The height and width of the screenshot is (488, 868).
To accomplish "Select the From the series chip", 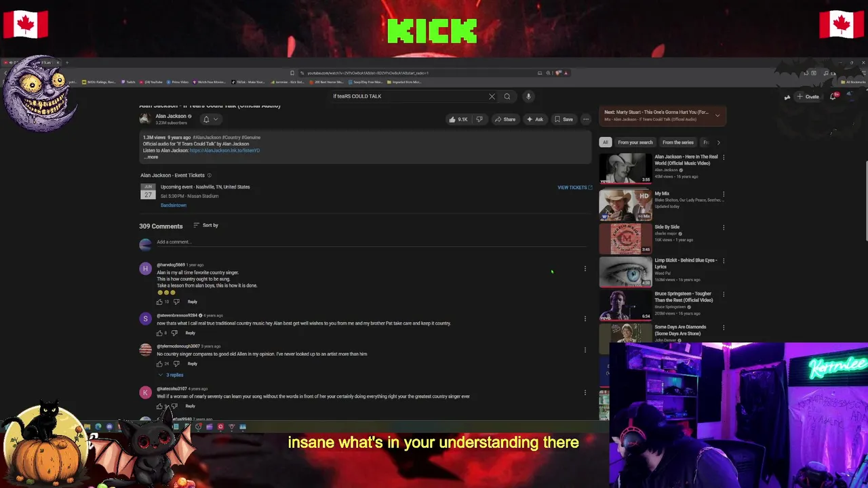I will point(678,142).
